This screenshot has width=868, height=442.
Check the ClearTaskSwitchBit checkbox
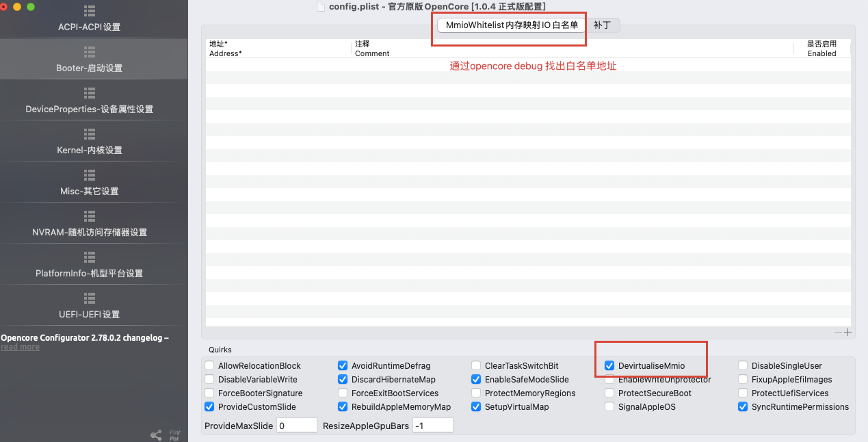pyautogui.click(x=476, y=366)
